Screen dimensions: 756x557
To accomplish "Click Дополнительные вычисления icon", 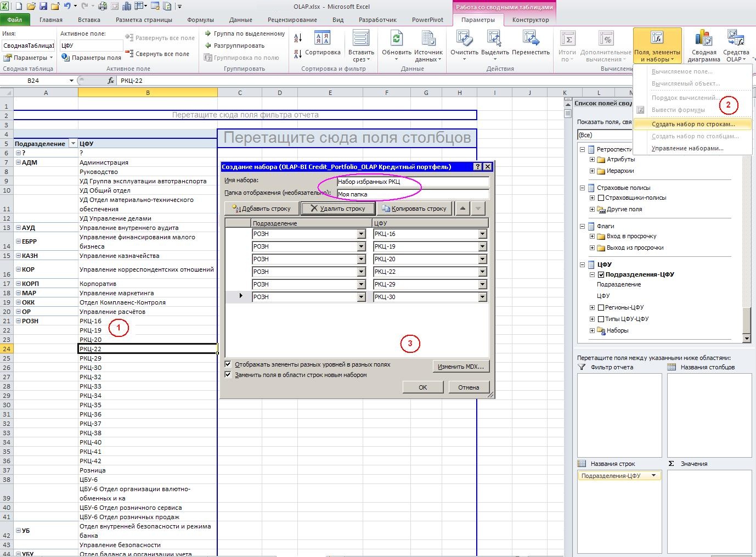I will (606, 38).
